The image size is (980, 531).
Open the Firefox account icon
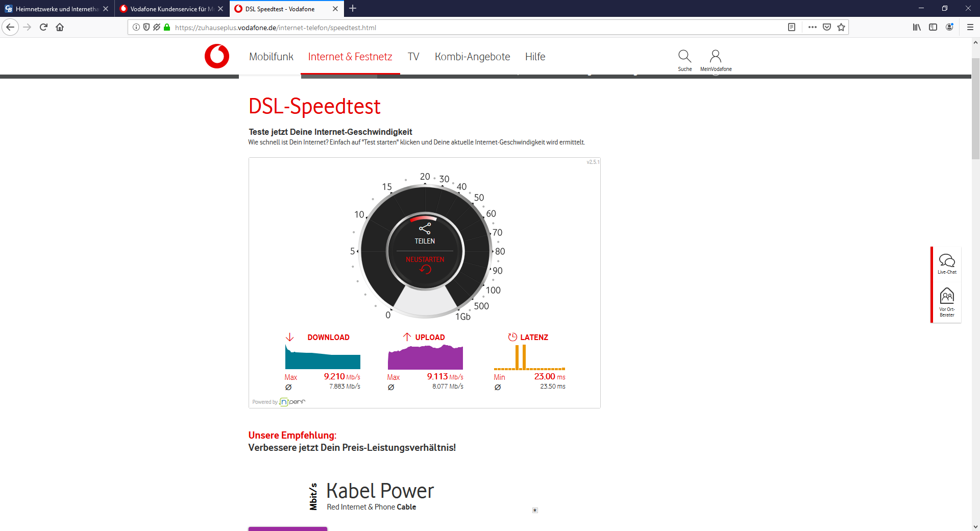click(x=949, y=27)
